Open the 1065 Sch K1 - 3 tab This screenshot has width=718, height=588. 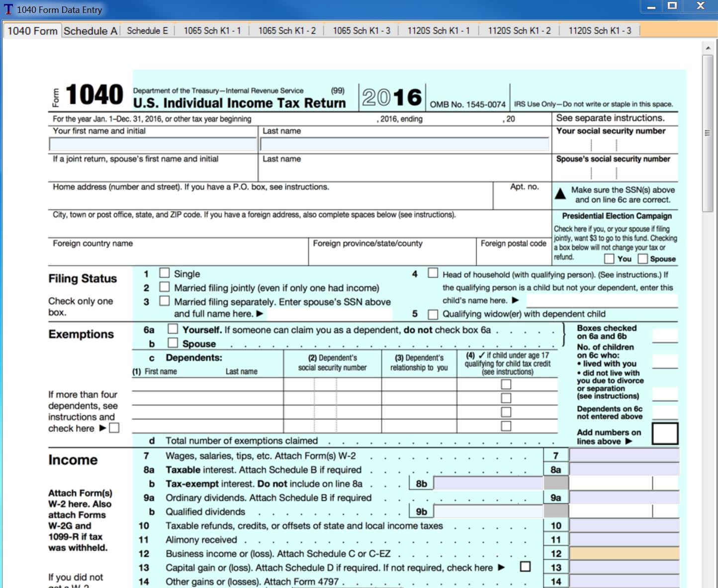point(361,31)
